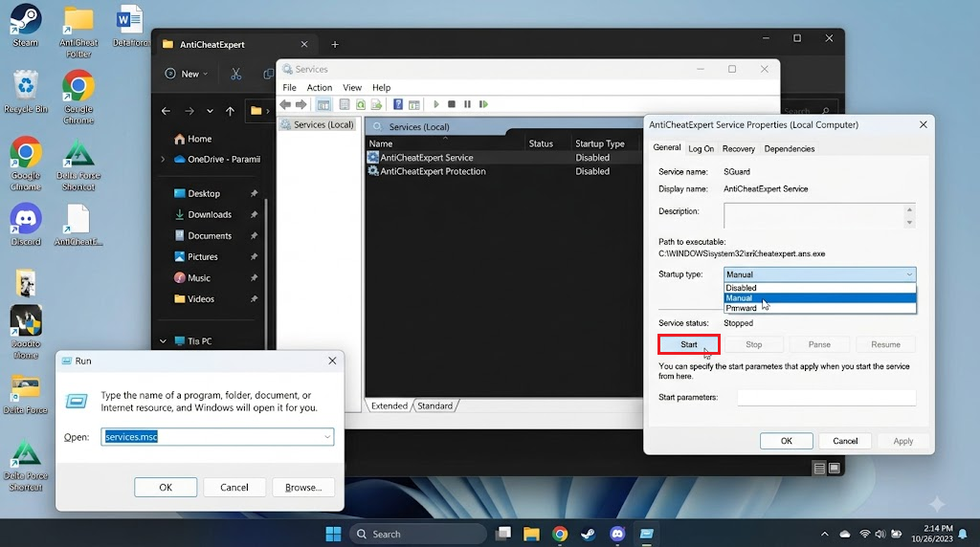Toggle show/hide console tree icon in Services
980x547 pixels.
click(x=323, y=104)
